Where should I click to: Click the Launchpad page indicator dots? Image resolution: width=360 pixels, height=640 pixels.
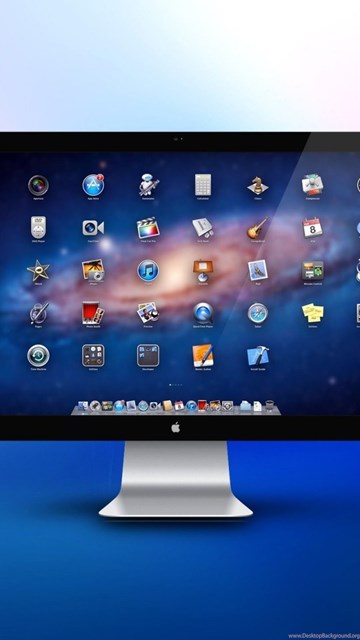[176, 384]
